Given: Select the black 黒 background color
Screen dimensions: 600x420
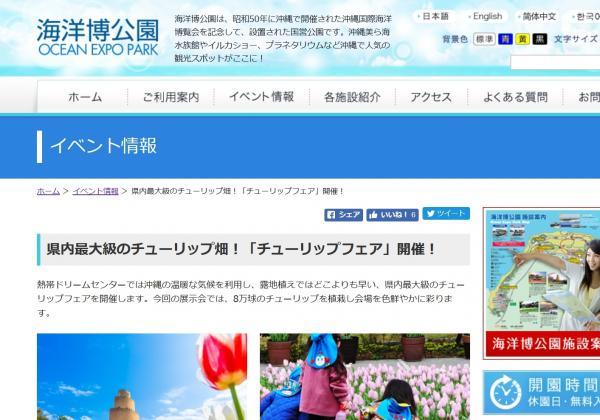Looking at the screenshot, I should (x=540, y=39).
